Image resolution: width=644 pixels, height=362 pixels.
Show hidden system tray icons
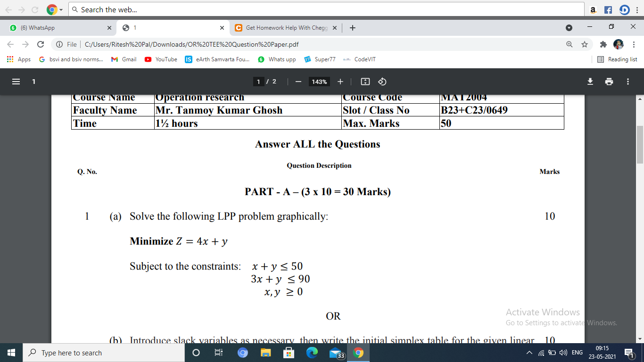click(x=529, y=353)
